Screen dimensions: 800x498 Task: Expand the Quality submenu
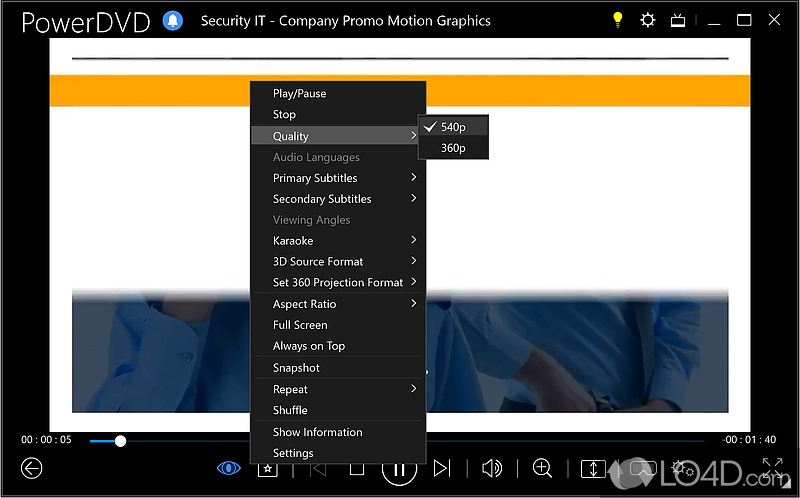tap(338, 136)
